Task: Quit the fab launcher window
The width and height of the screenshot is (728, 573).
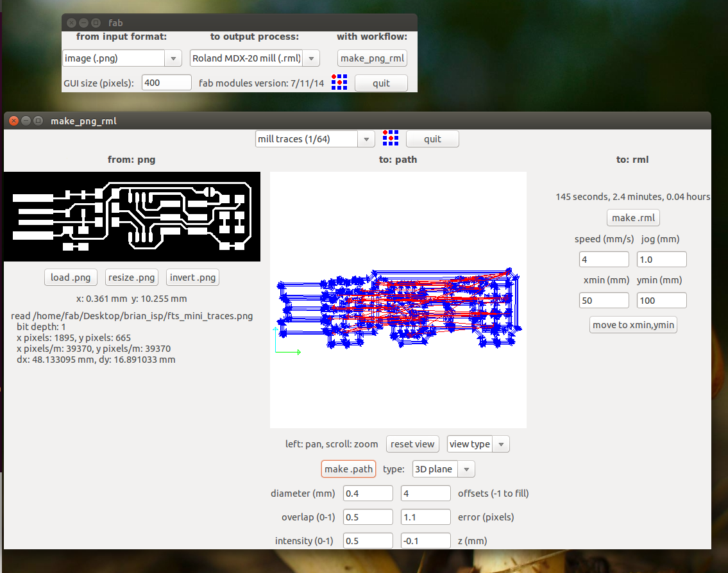Action: click(x=381, y=83)
